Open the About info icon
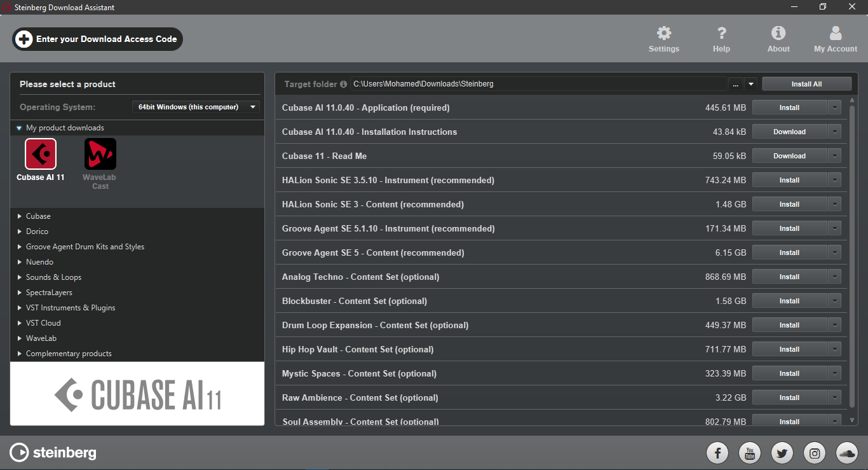The image size is (868, 470). (x=778, y=33)
